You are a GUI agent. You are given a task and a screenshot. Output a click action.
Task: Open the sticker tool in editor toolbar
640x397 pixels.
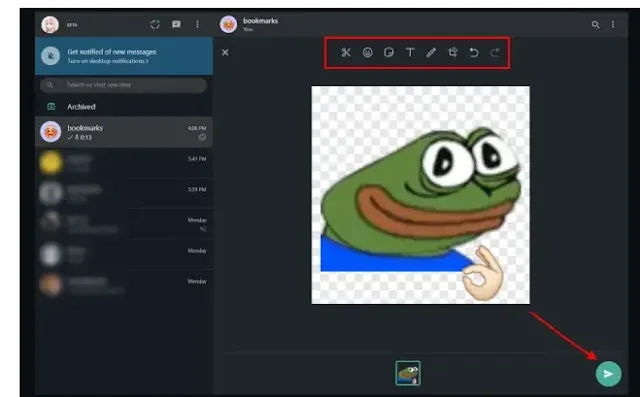point(389,52)
